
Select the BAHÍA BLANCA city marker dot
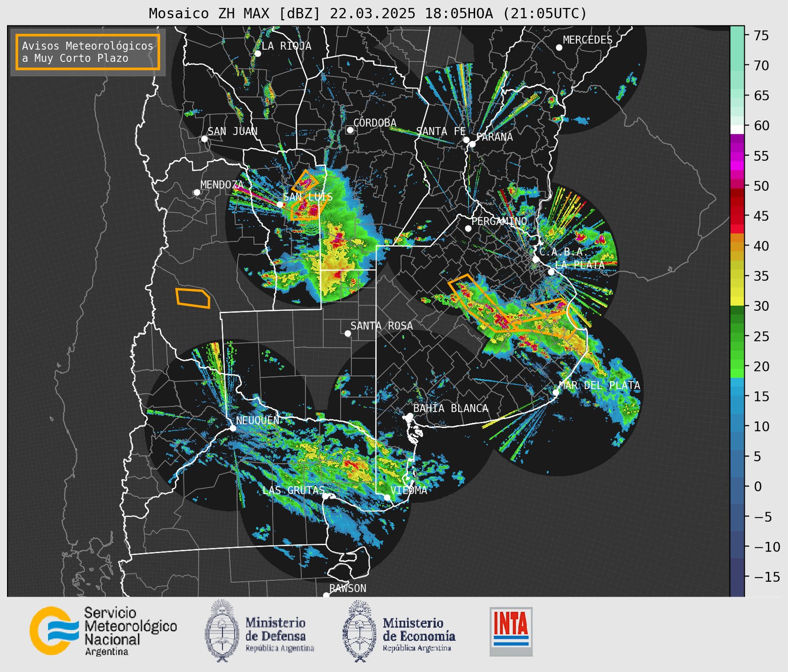tap(410, 416)
